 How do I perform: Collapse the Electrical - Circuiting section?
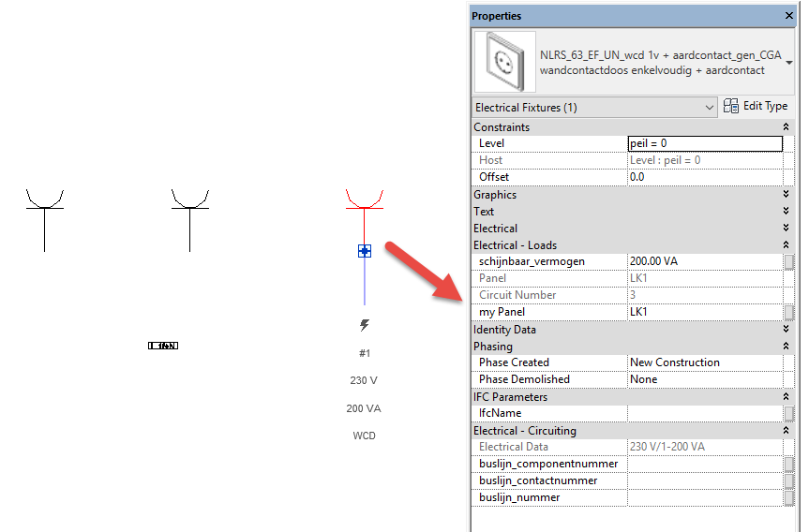click(x=786, y=431)
